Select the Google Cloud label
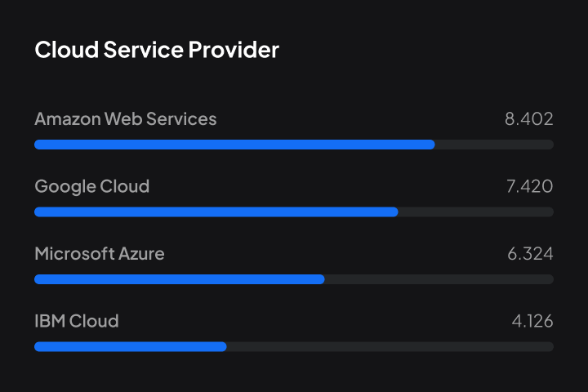The width and height of the screenshot is (588, 392). tap(92, 187)
